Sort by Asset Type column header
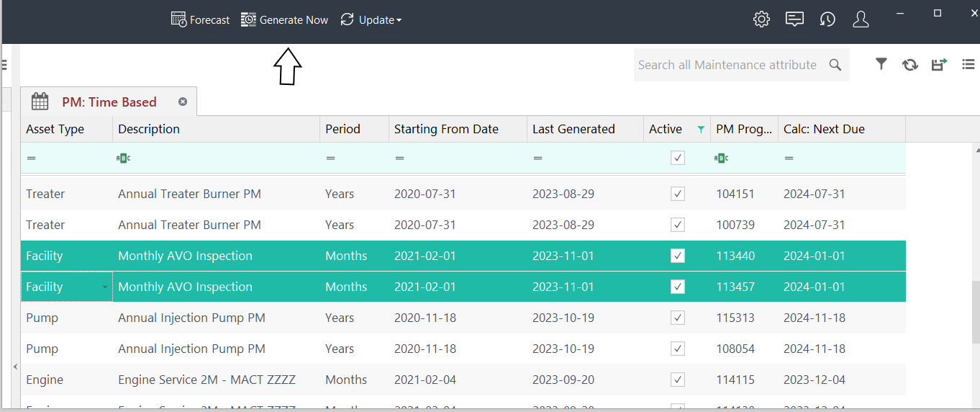980x412 pixels. point(66,129)
